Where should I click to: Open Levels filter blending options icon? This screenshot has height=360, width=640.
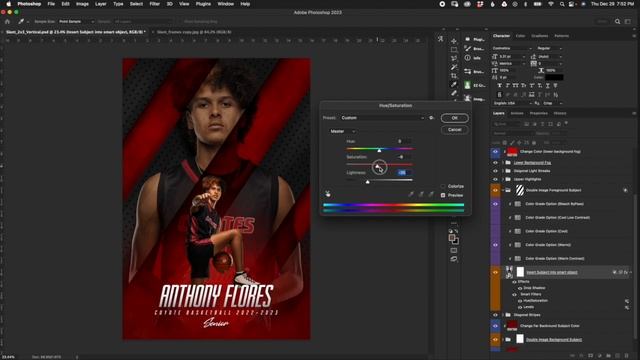pyautogui.click(x=627, y=307)
